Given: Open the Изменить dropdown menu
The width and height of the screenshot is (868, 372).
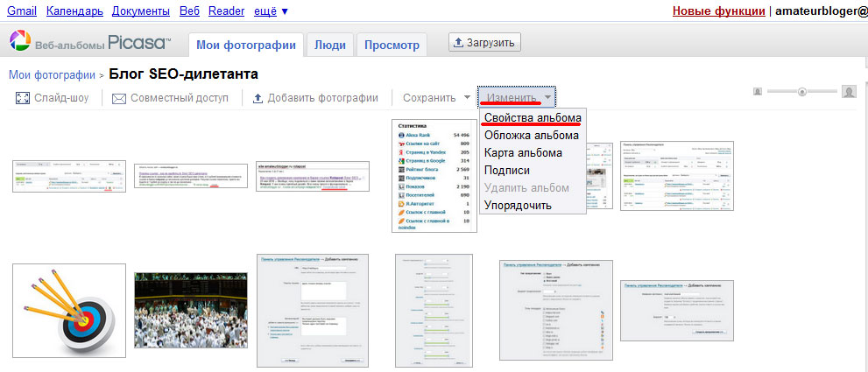Looking at the screenshot, I should pos(517,97).
